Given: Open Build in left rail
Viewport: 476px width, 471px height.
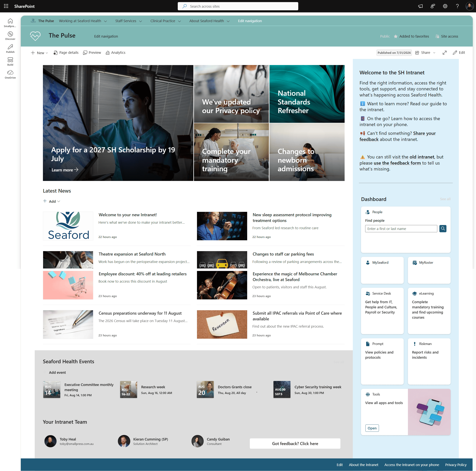Looking at the screenshot, I should (x=10, y=62).
